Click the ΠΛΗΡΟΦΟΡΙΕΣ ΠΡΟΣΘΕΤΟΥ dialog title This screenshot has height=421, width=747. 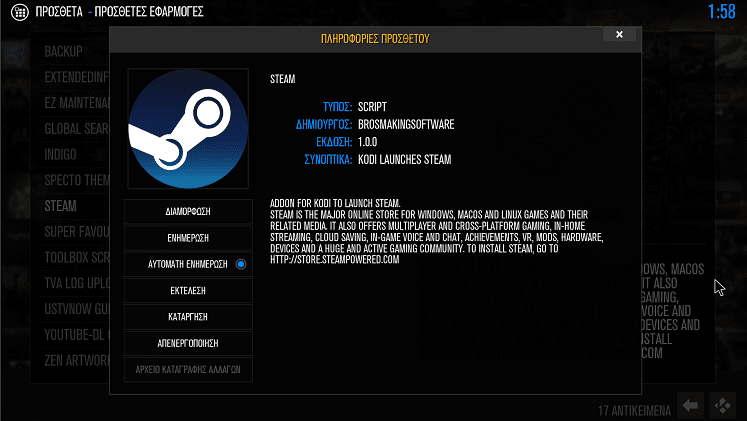coord(375,39)
